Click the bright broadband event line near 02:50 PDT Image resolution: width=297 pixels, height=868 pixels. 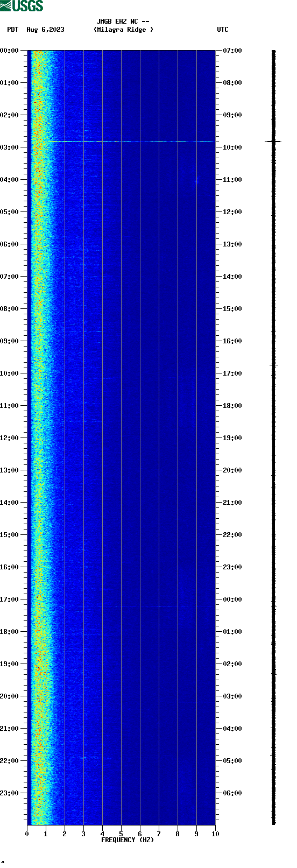point(132,141)
